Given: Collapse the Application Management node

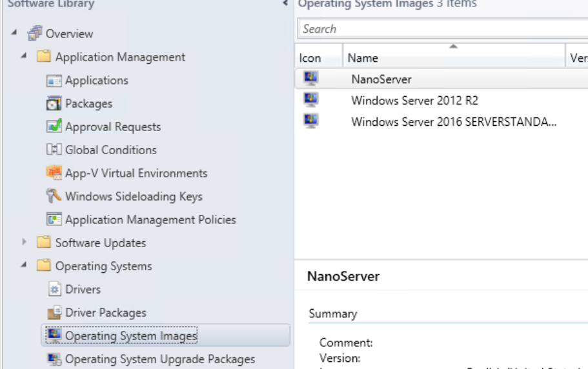Looking at the screenshot, I should (x=24, y=55).
